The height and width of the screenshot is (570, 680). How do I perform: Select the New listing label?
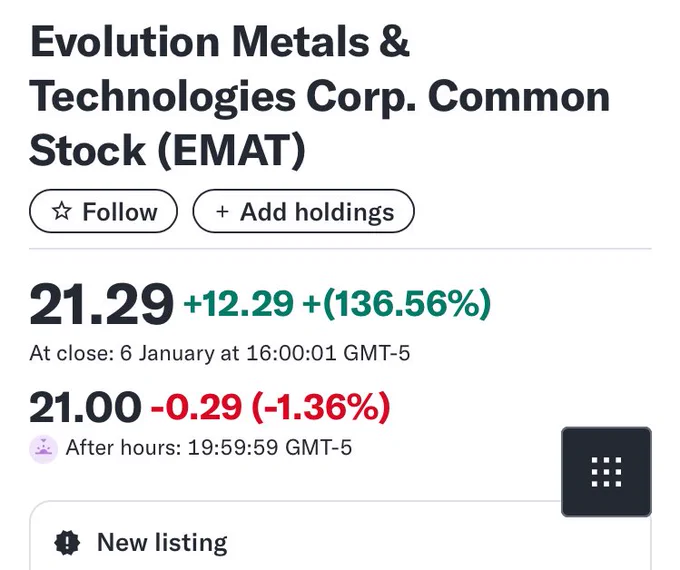[162, 543]
